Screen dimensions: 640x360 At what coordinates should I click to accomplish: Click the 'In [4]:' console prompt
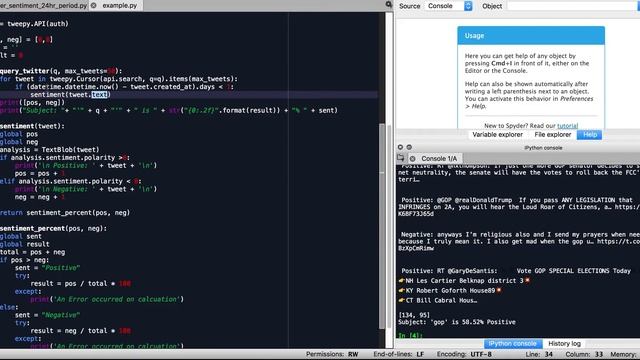pos(410,336)
